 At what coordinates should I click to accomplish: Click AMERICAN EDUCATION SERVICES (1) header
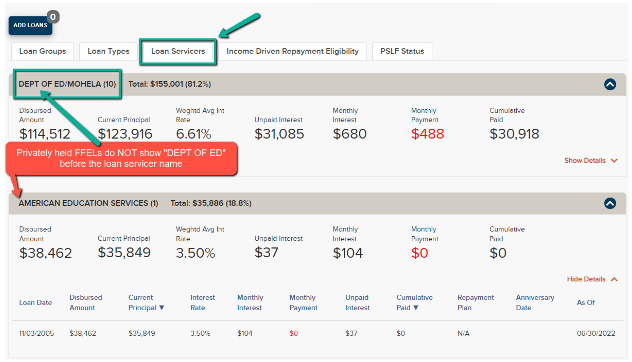[88, 203]
